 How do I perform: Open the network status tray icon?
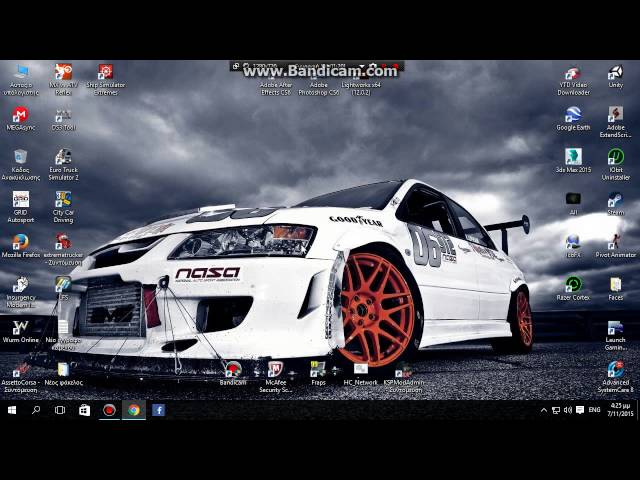(x=556, y=410)
